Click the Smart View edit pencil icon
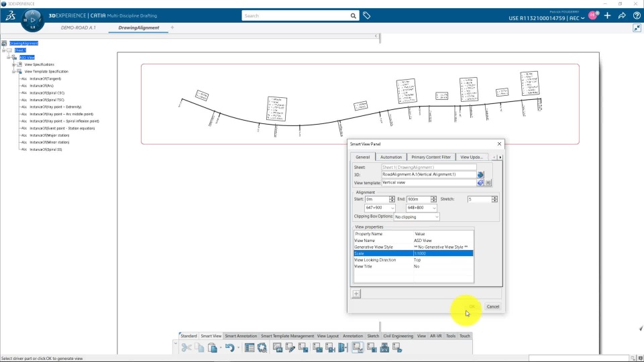 290,348
